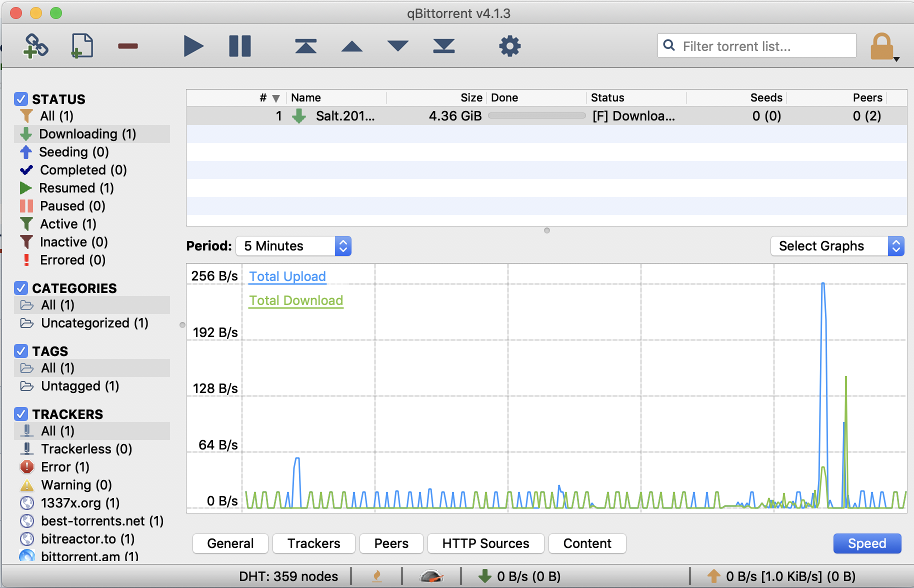Toggle the TAGS checkbox
Screen dimensions: 914x588
(20, 351)
